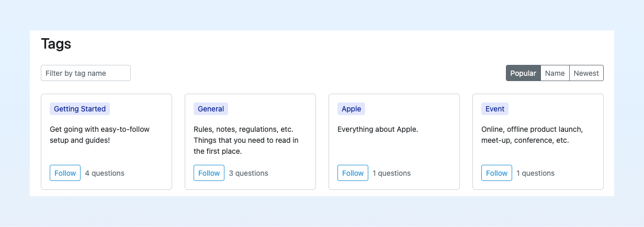Click '4 questions' on Getting Started card
Screen dimensions: 644x227
point(105,173)
